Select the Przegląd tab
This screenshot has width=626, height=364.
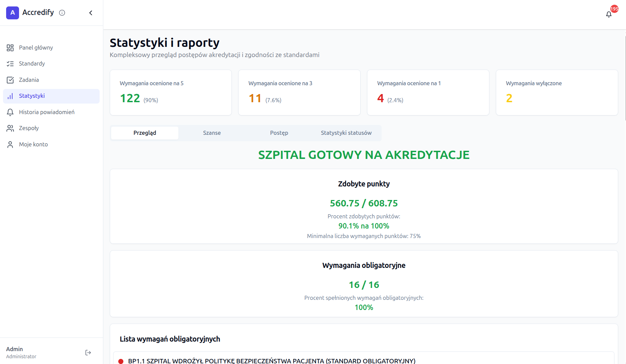coord(145,133)
